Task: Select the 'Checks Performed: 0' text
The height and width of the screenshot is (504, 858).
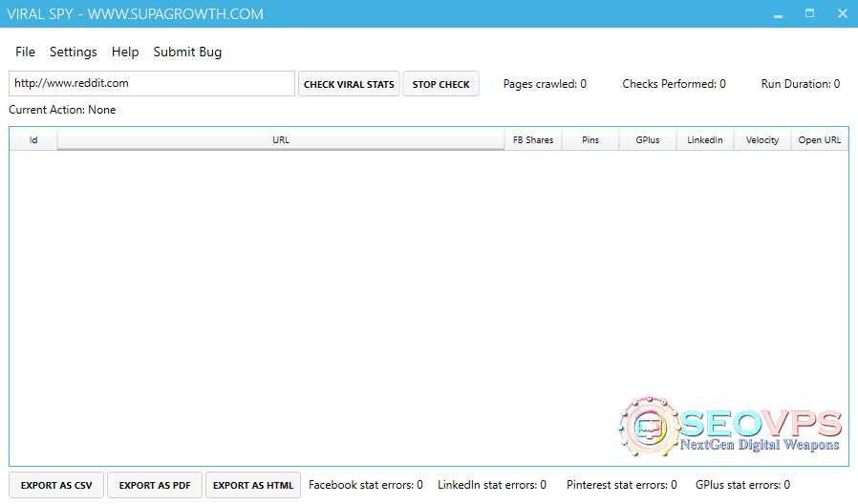Action: (x=675, y=84)
